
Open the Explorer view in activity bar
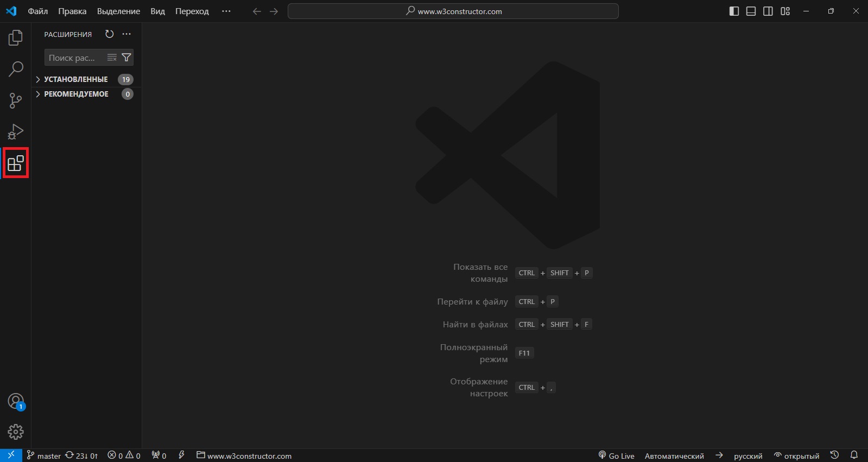[x=16, y=37]
